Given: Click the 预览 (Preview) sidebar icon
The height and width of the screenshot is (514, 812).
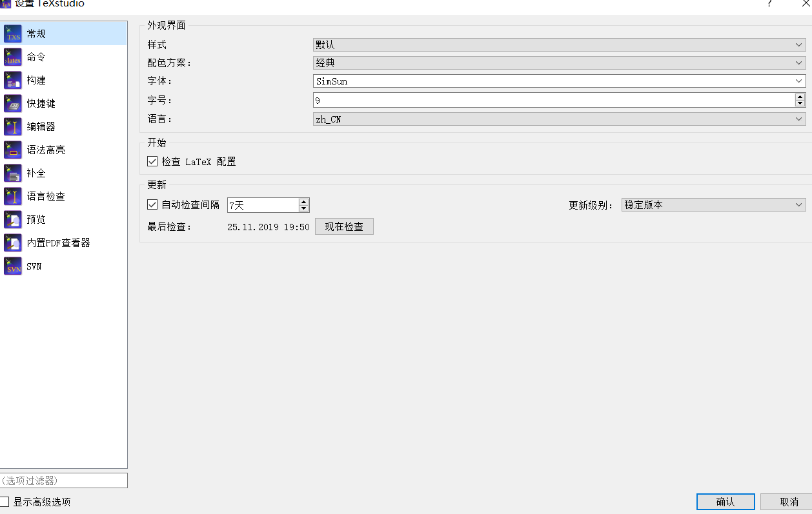Looking at the screenshot, I should coord(13,219).
